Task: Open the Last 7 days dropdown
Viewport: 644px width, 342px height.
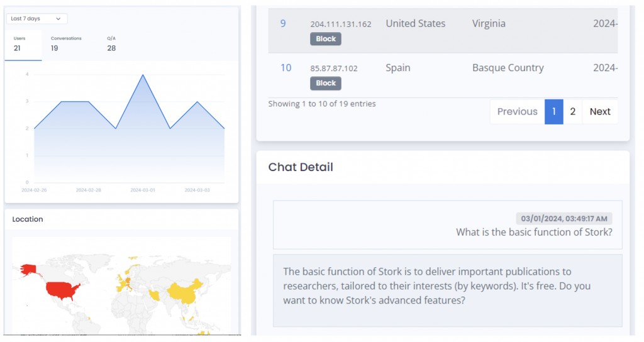Action: (37, 19)
